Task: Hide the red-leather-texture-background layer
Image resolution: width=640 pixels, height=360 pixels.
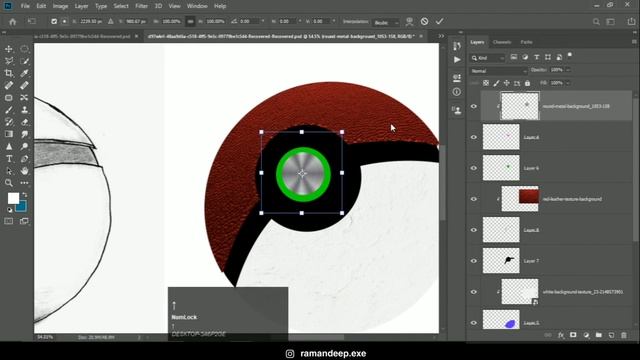Action: [473, 199]
